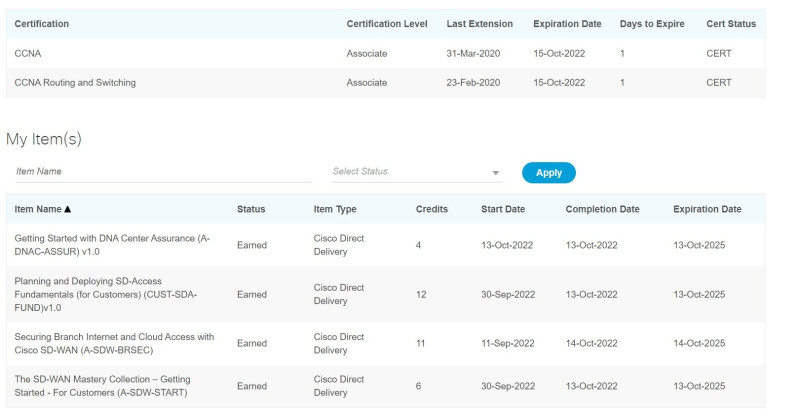Viewport: 800px width, 414px height.
Task: Select the CCNA certification row
Action: click(386, 54)
